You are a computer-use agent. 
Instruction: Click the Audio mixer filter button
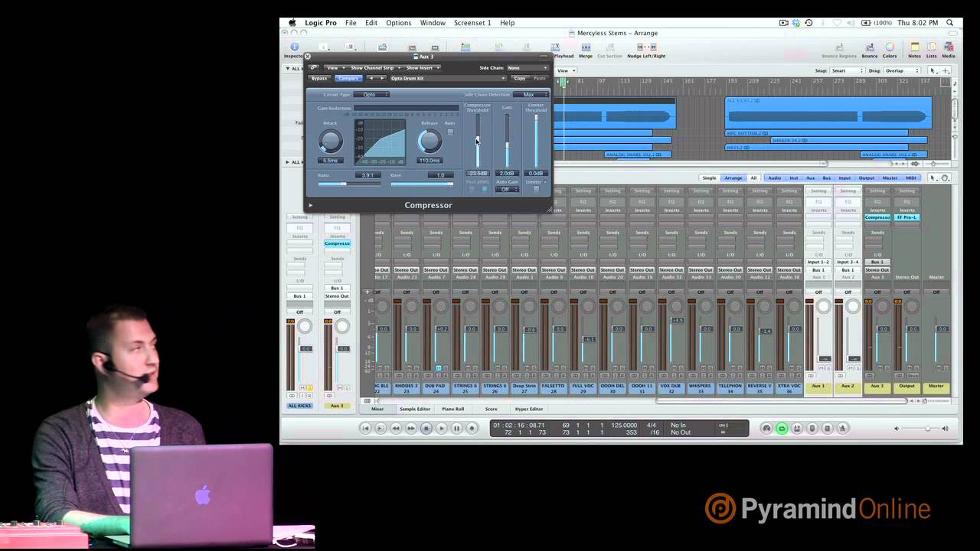[775, 178]
